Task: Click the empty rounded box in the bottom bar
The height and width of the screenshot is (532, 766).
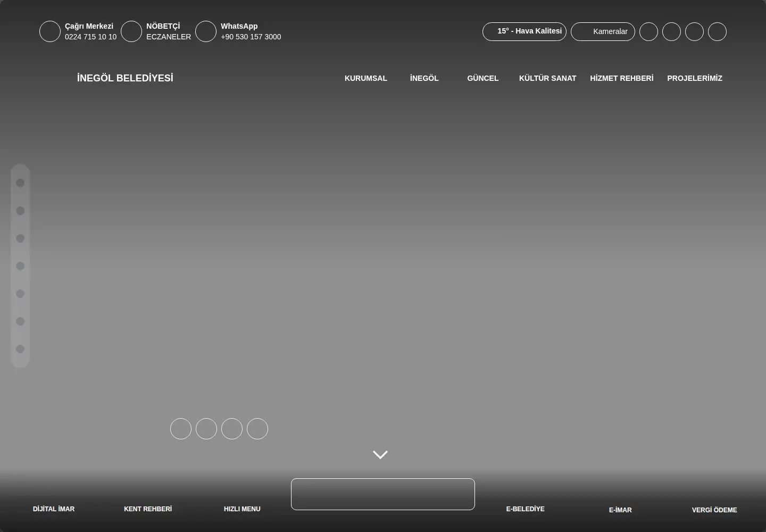Action: pos(383,494)
